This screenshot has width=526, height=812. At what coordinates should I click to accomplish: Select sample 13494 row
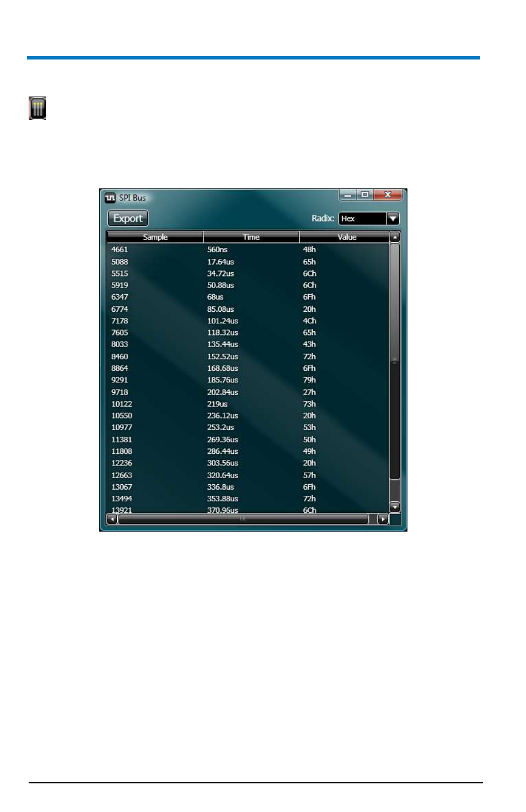[x=248, y=499]
